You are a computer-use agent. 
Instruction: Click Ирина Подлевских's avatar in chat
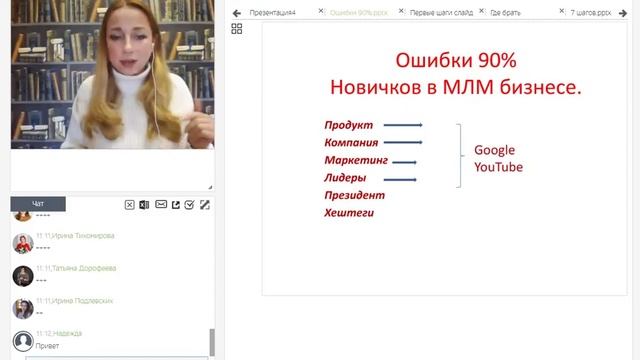(x=23, y=309)
